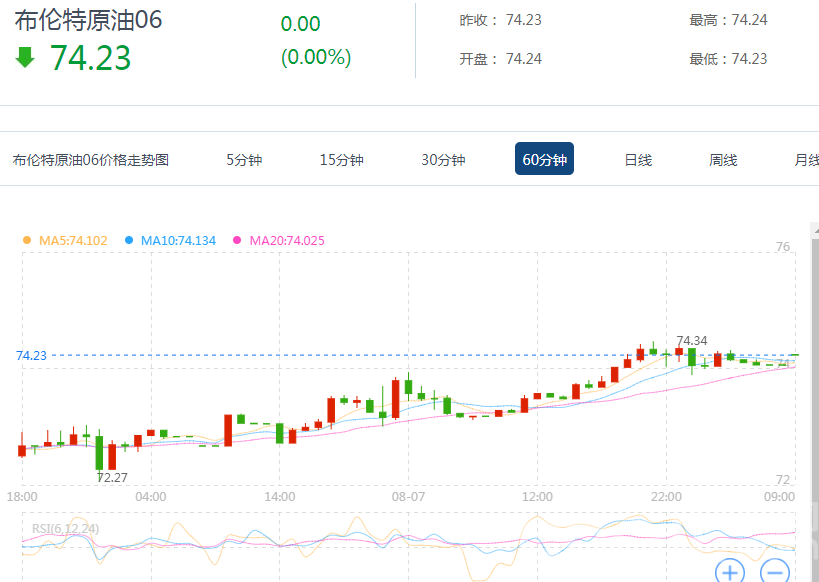Click the 76 y-axis label
819x582 pixels.
[x=782, y=247]
